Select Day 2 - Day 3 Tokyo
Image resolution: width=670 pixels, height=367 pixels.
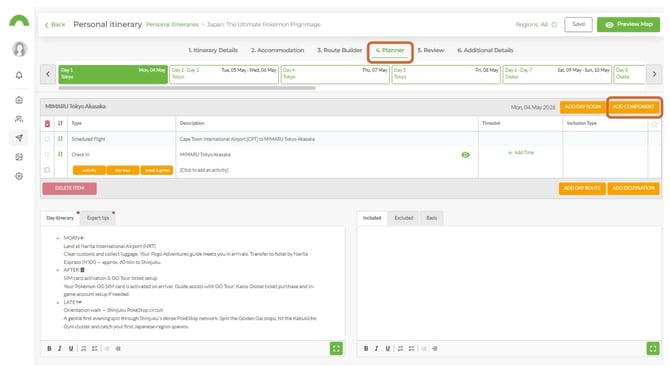coord(224,74)
